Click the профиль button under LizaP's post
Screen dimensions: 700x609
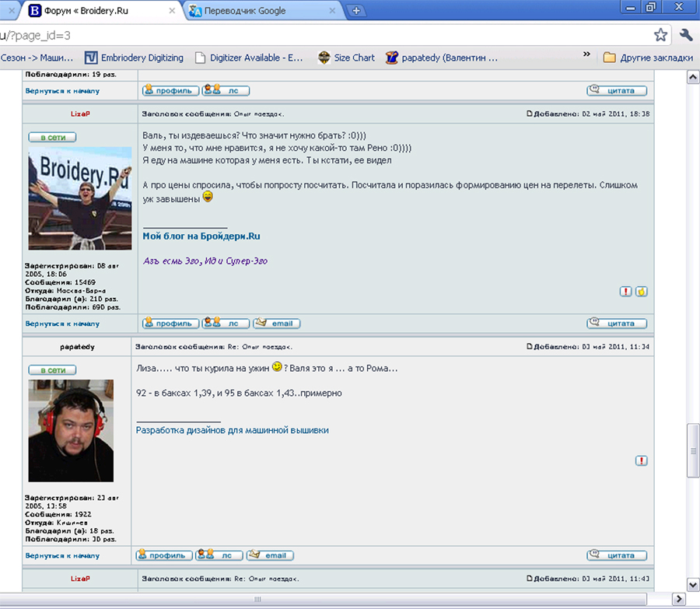pos(170,323)
